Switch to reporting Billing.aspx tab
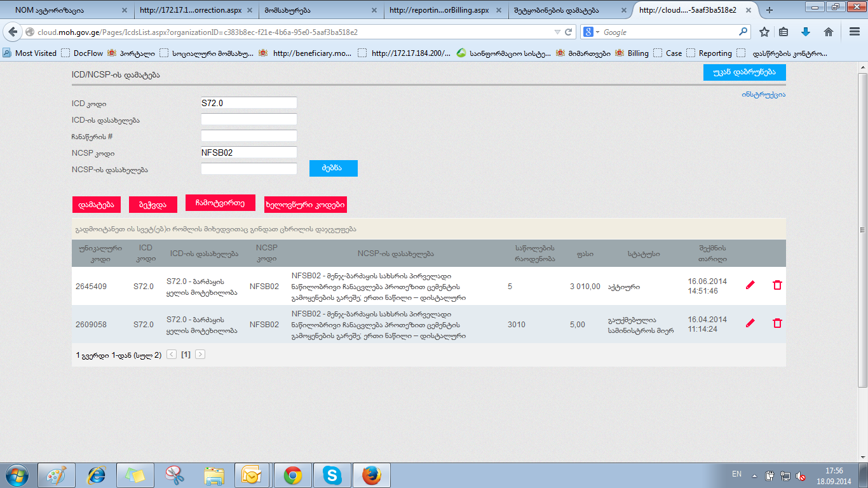 tap(438, 10)
